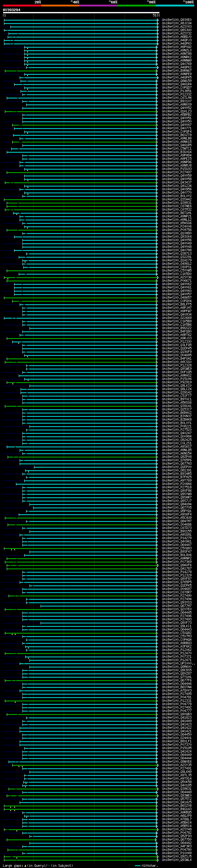Open UniRef100_O04686 hit

tap(177, 525)
